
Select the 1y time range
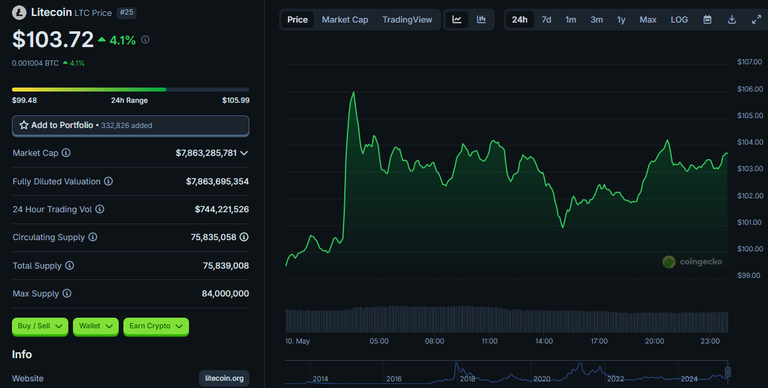621,20
